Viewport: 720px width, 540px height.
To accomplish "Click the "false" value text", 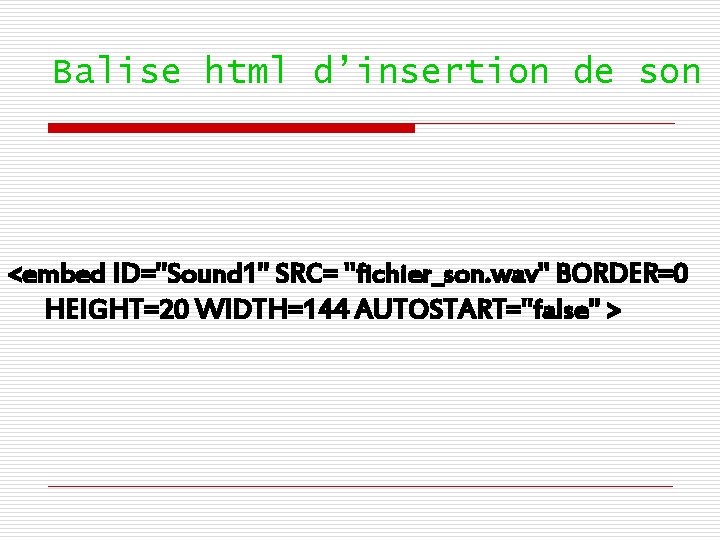I will point(561,309).
